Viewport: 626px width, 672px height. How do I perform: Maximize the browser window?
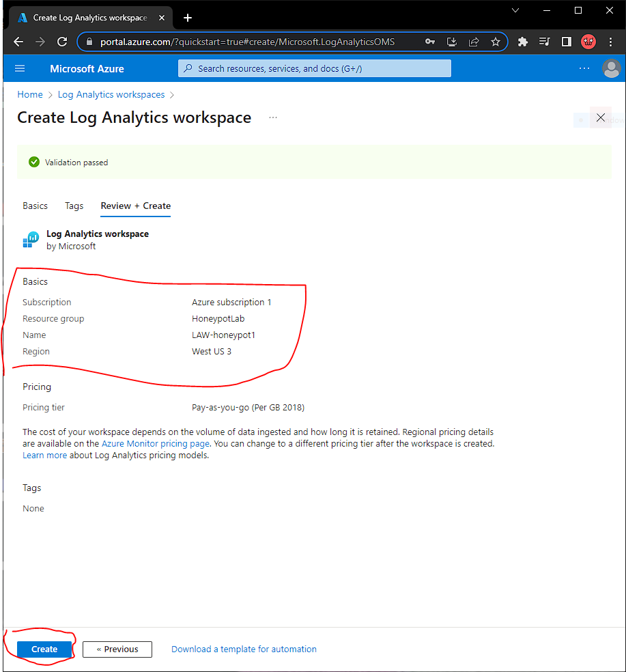[x=578, y=10]
